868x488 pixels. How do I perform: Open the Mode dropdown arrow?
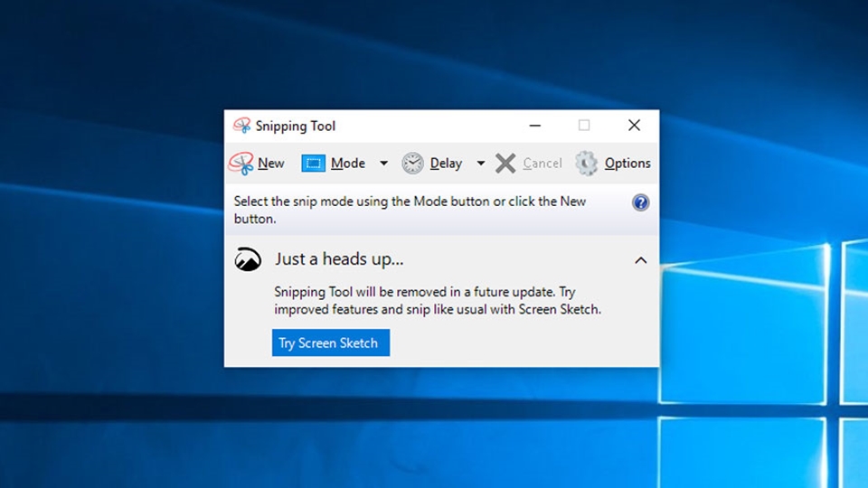pyautogui.click(x=383, y=164)
